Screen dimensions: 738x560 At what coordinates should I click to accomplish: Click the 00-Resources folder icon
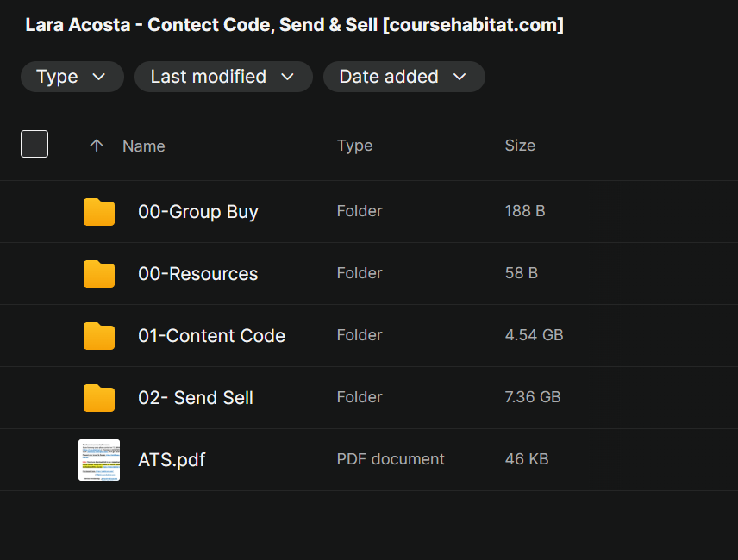coord(99,274)
